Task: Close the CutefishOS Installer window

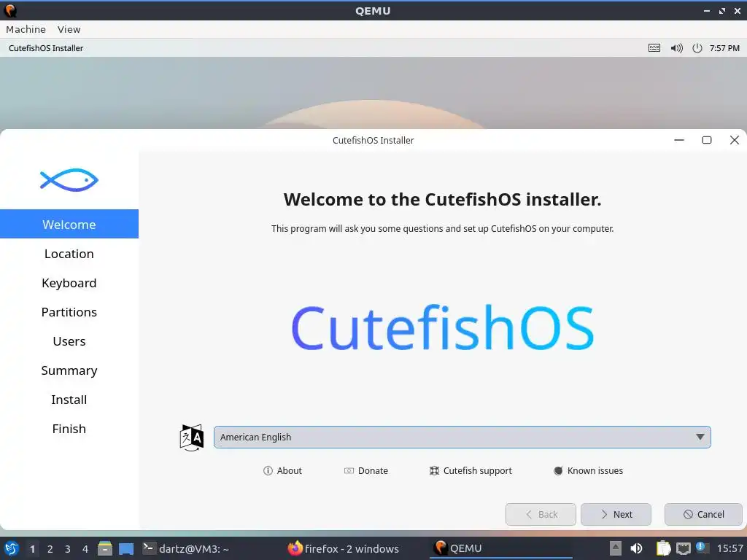Action: pyautogui.click(x=735, y=140)
